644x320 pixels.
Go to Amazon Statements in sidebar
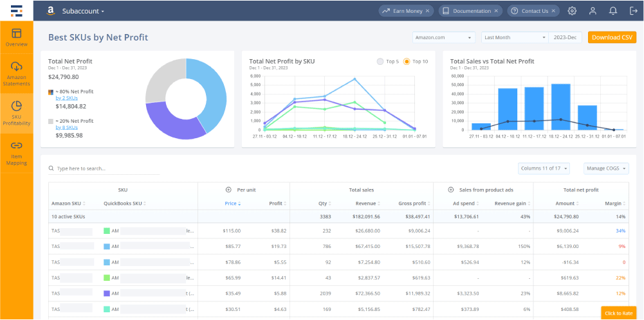pos(17,74)
